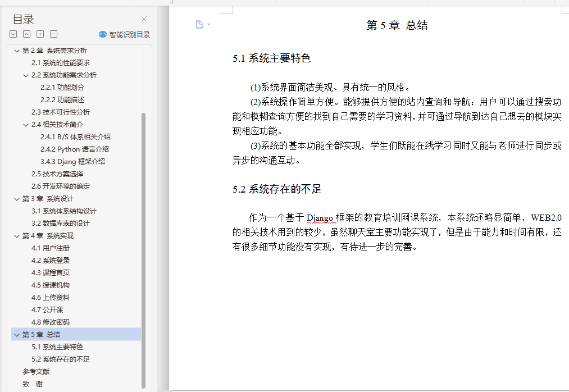Jump to 4.7 公开课

pyautogui.click(x=47, y=309)
